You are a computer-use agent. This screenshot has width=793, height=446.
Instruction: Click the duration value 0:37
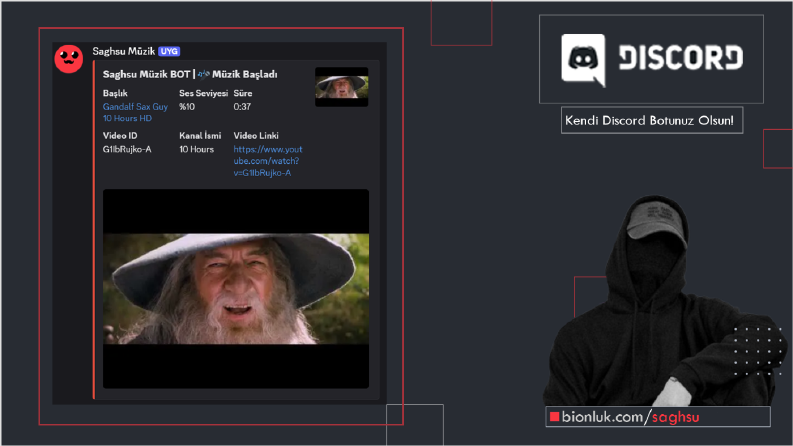(242, 107)
